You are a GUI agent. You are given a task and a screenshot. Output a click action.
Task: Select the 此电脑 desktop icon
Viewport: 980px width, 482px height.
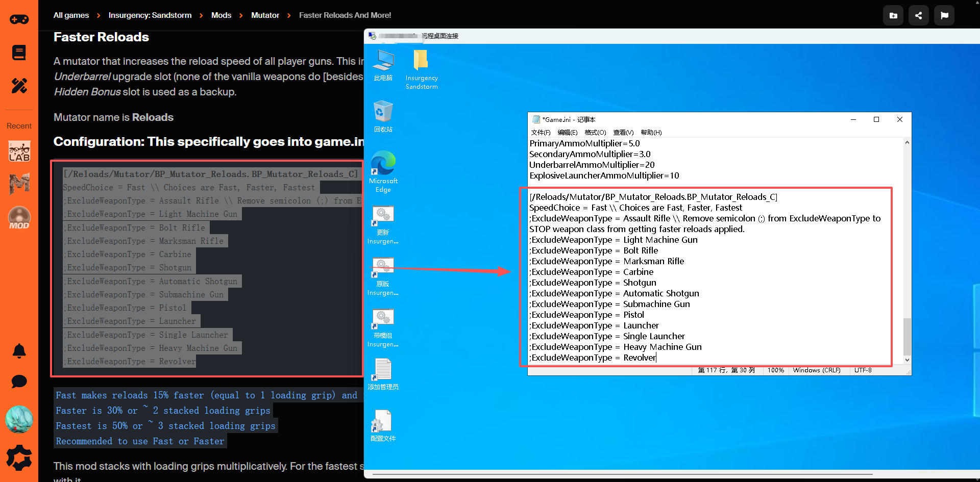tap(383, 66)
